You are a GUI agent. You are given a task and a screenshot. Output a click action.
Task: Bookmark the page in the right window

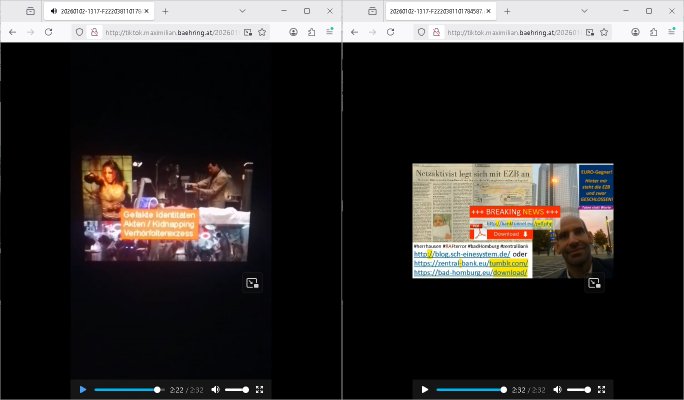tap(604, 32)
